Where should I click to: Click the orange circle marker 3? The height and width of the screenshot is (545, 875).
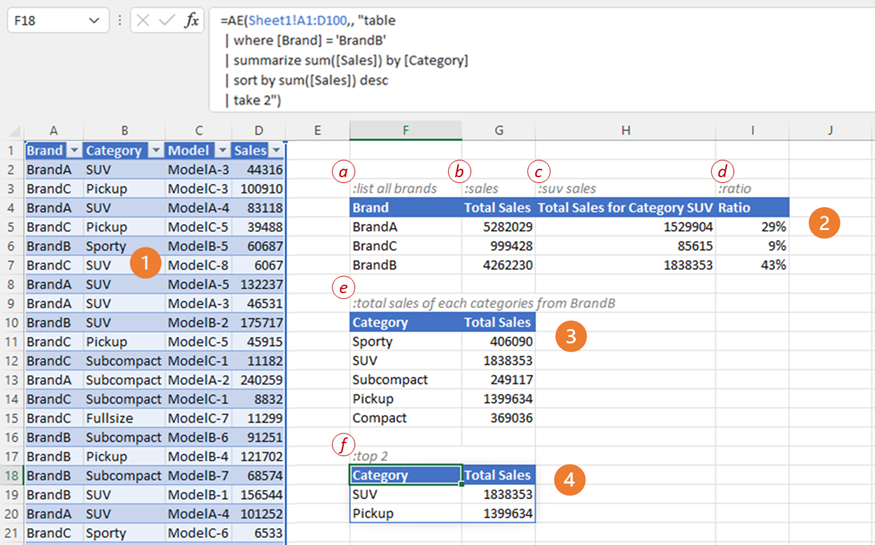click(570, 337)
